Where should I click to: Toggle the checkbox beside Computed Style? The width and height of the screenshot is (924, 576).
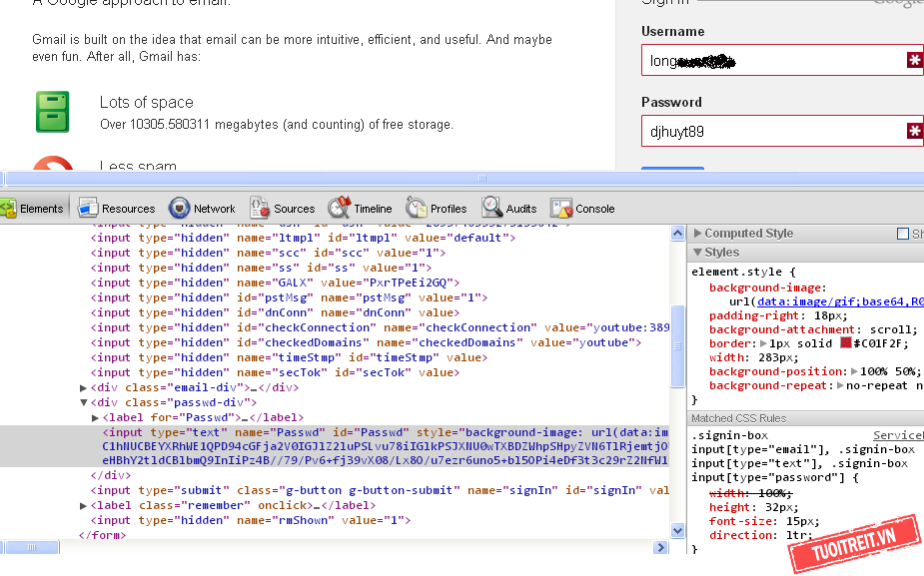[903, 234]
